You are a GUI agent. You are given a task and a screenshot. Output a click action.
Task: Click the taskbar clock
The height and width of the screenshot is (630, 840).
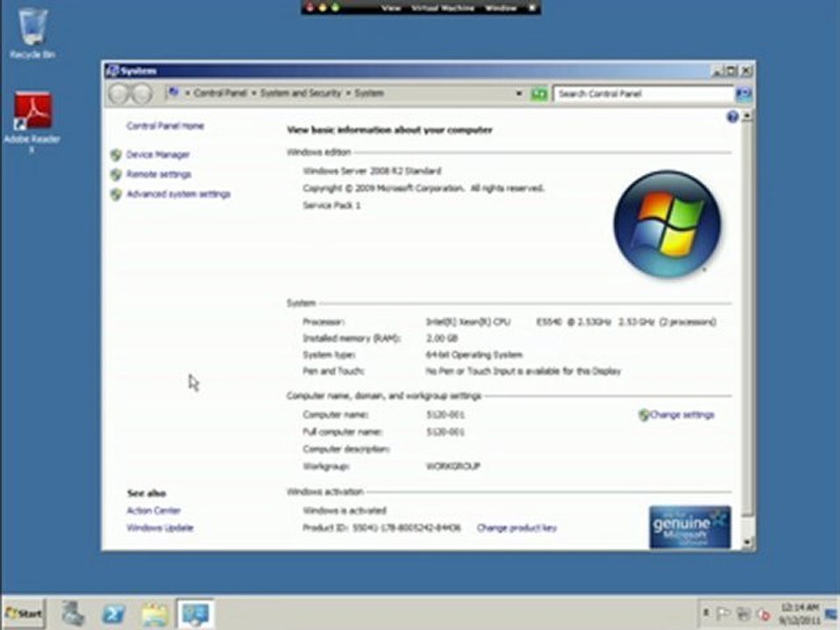pyautogui.click(x=800, y=614)
